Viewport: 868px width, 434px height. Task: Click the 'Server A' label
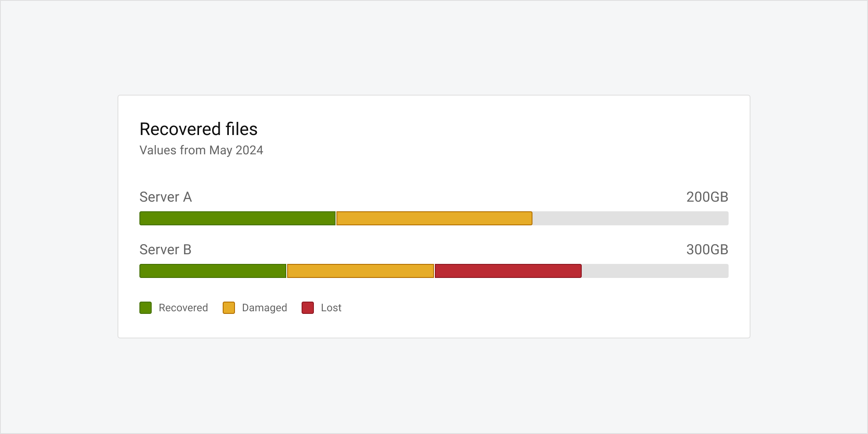166,197
